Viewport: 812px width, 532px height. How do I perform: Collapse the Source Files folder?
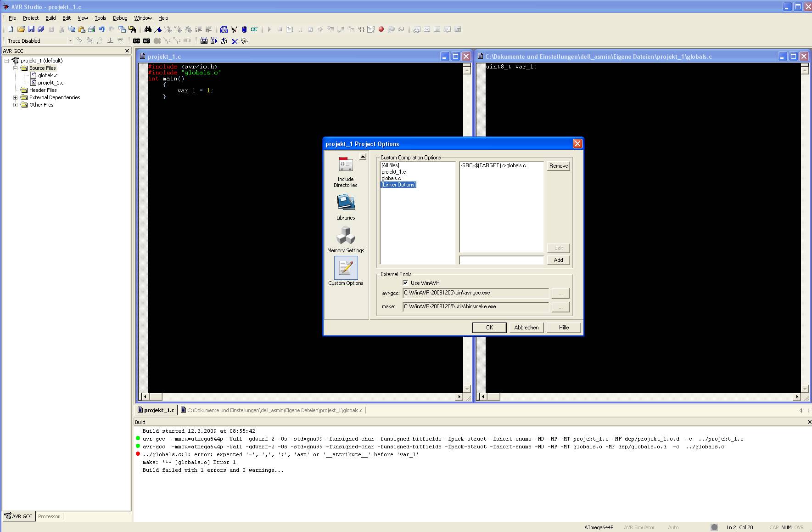15,68
